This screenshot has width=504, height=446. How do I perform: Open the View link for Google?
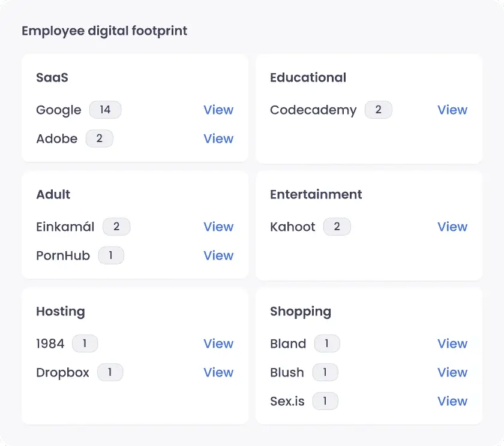[218, 110]
